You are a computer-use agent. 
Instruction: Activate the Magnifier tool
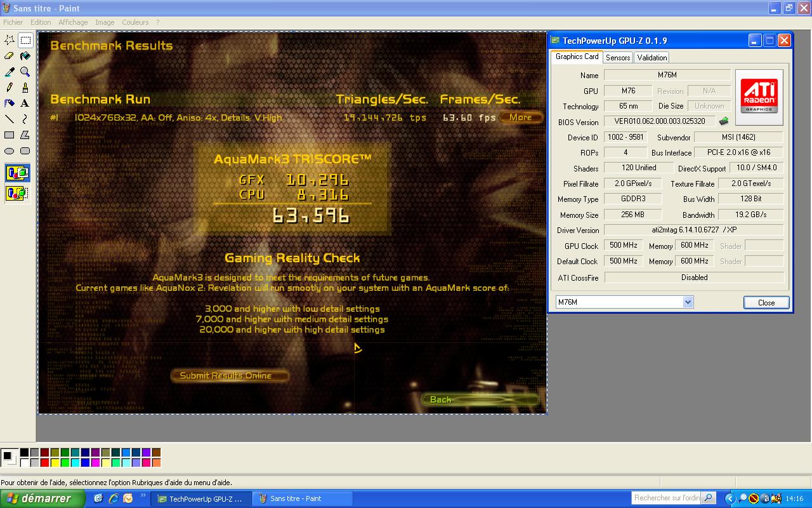point(25,72)
